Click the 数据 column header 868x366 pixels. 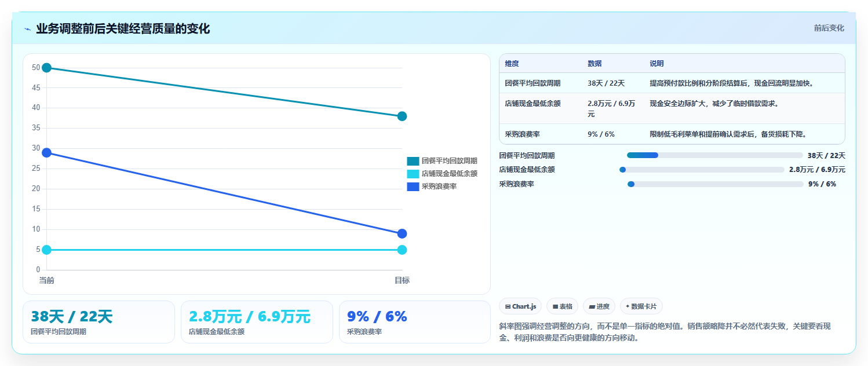click(595, 64)
